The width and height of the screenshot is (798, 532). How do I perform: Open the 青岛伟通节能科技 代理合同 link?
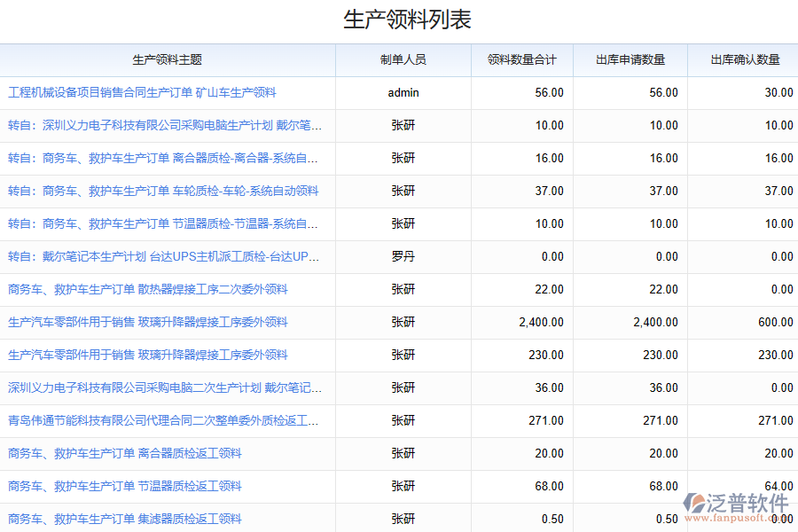tap(162, 420)
